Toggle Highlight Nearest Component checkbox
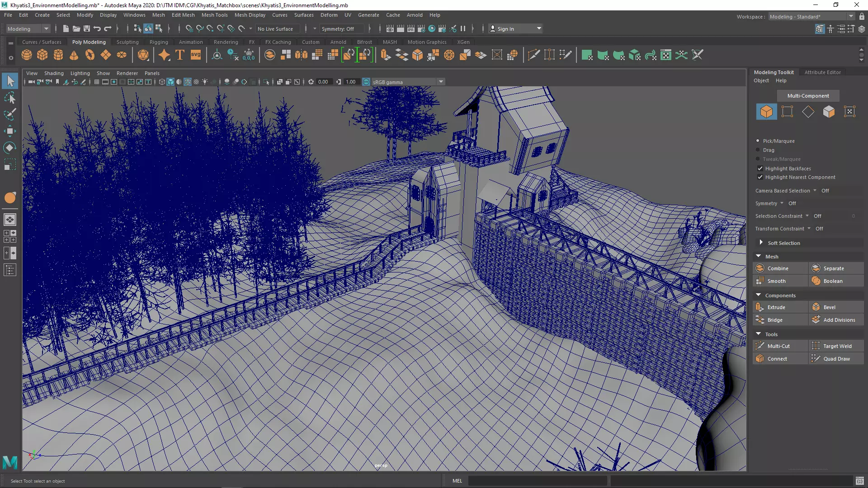 [x=760, y=177]
